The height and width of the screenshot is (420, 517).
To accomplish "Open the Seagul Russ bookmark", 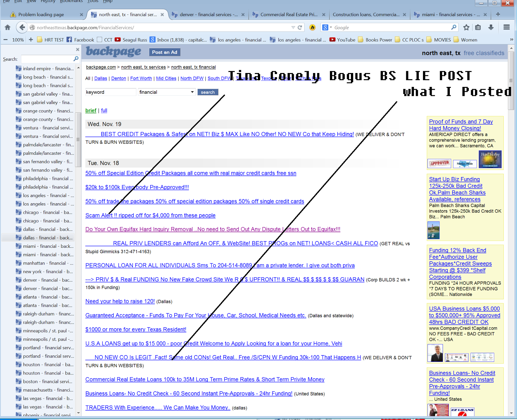I will pos(131,40).
